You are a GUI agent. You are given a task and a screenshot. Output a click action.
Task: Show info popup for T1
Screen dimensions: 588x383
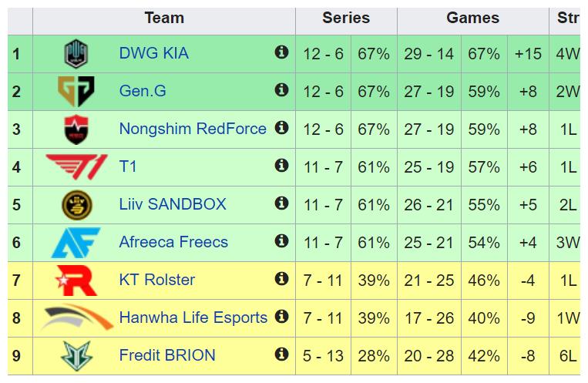click(x=281, y=165)
